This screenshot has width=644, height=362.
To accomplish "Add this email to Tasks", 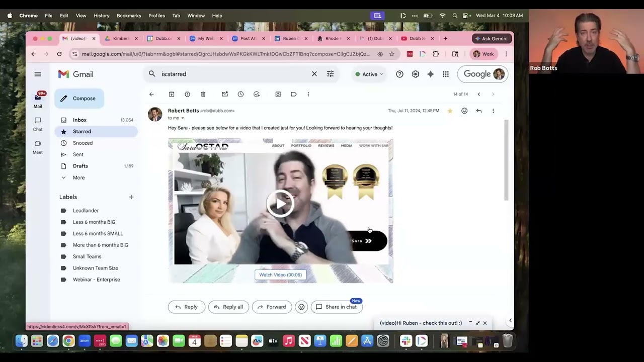I will [257, 94].
